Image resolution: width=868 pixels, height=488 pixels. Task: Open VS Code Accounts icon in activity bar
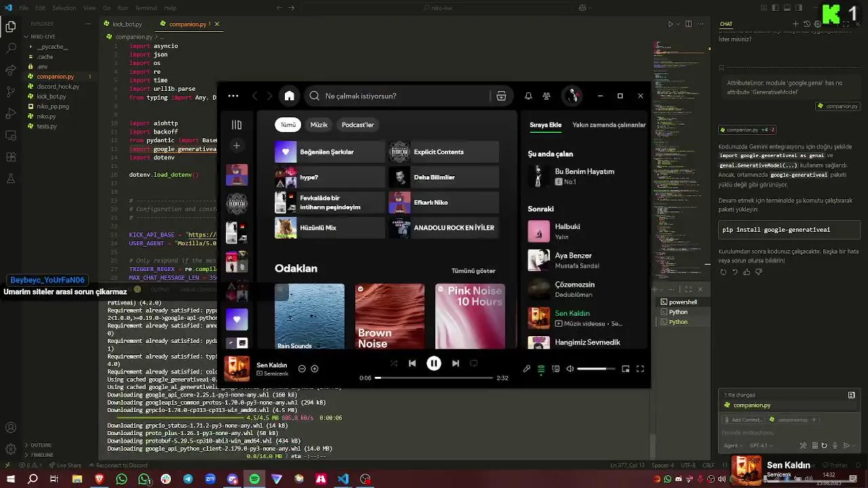point(10,428)
